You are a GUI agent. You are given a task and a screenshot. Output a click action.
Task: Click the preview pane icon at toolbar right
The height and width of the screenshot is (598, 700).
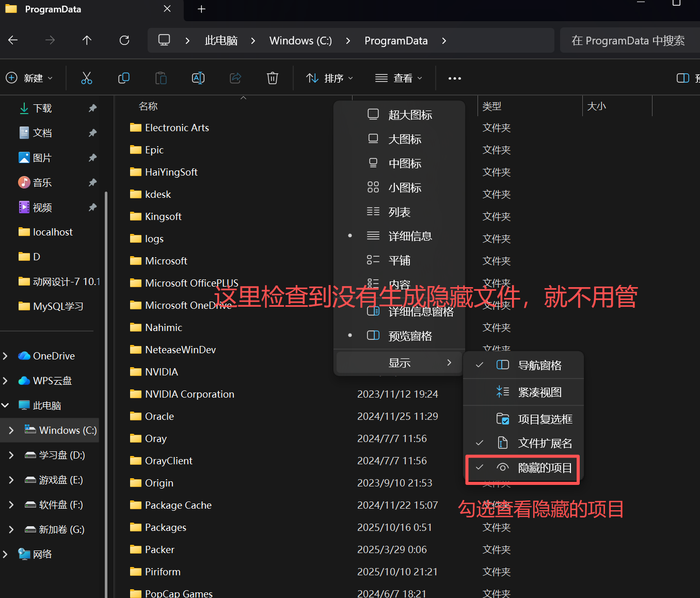[682, 78]
